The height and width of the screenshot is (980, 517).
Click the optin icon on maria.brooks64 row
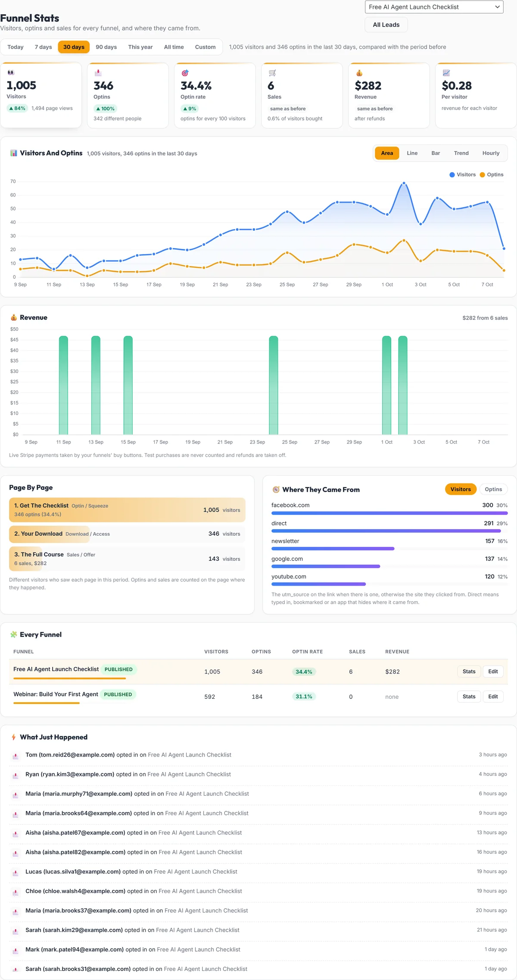point(16,814)
